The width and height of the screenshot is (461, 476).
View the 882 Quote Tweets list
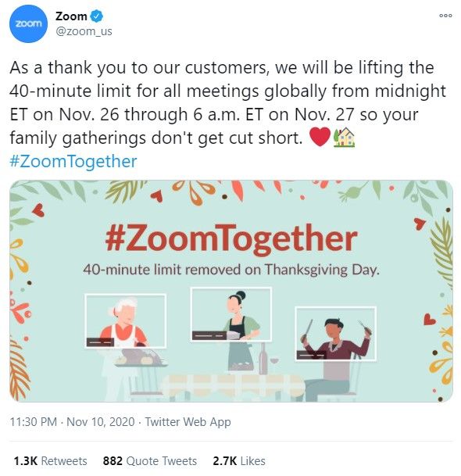[x=150, y=461]
